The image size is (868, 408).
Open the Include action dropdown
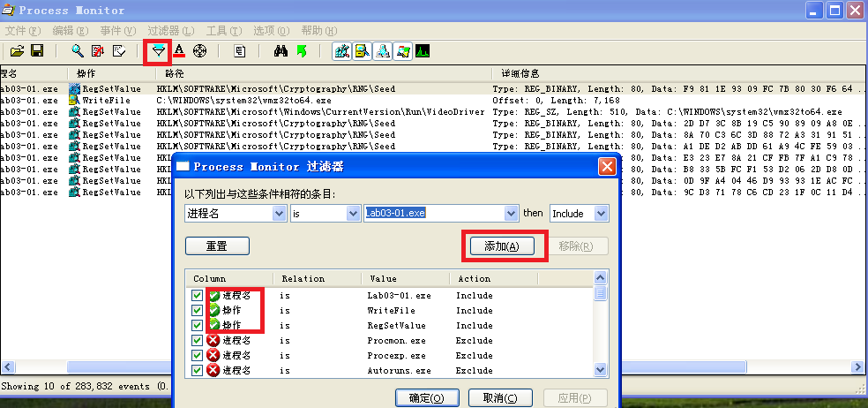click(601, 214)
